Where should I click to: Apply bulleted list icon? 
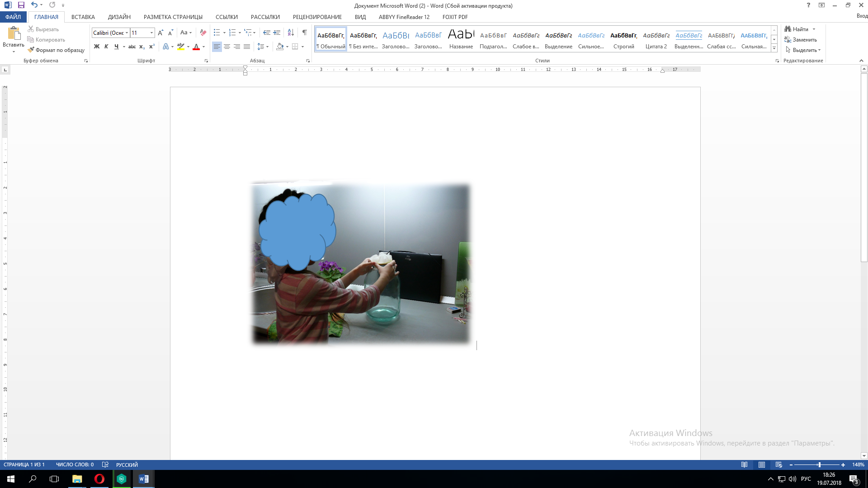click(217, 33)
